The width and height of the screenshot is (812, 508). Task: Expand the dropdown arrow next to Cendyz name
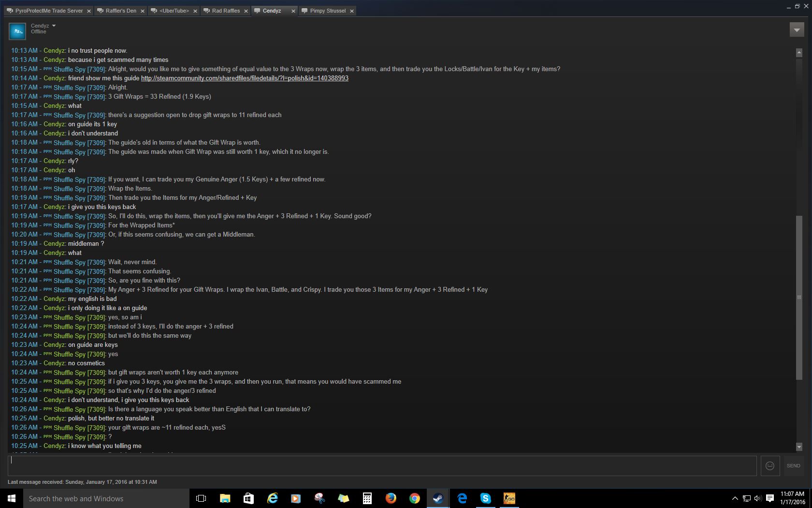click(x=54, y=26)
